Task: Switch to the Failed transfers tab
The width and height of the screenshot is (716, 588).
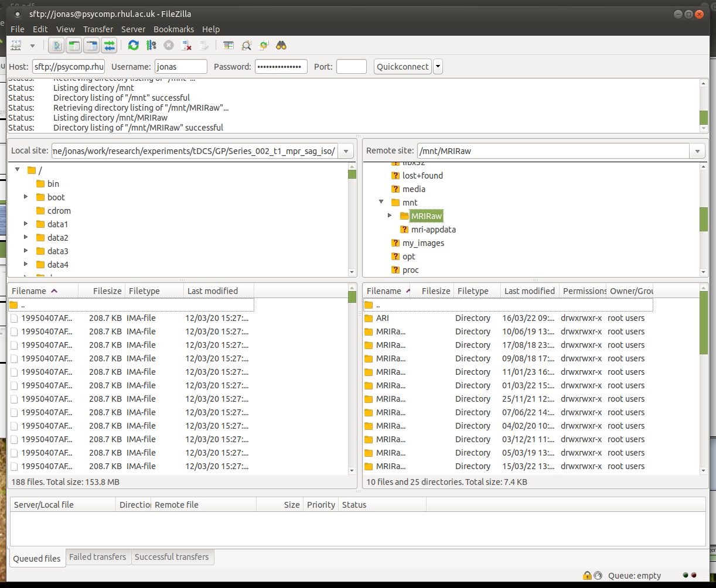Action: (97, 557)
